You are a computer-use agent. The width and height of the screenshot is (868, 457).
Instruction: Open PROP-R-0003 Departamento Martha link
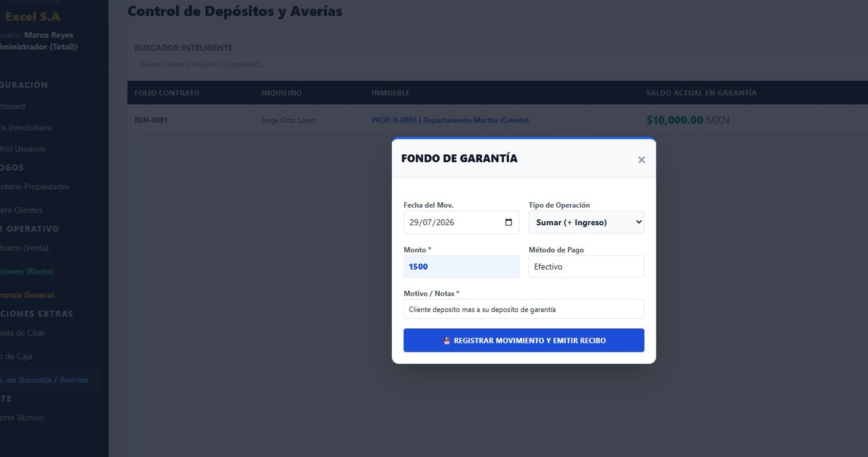(450, 120)
